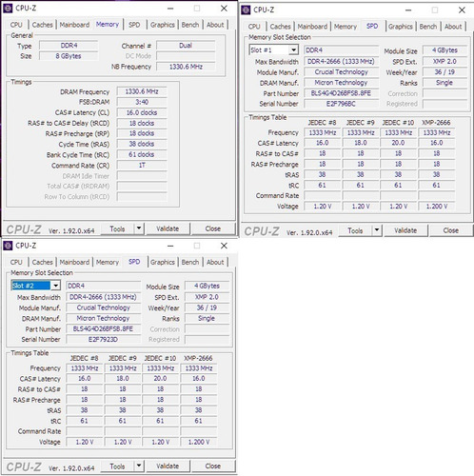Image resolution: width=474 pixels, height=476 pixels.
Task: Open About tab in the Slot #2 SPD window
Action: [x=215, y=262]
